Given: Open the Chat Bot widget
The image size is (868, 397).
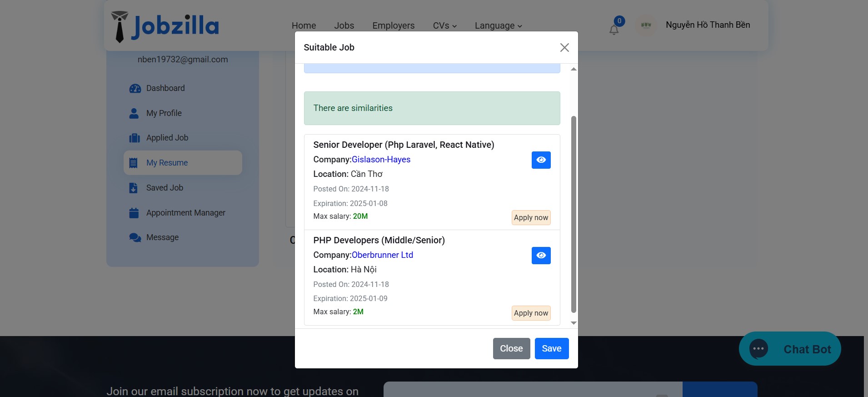Looking at the screenshot, I should tap(790, 349).
